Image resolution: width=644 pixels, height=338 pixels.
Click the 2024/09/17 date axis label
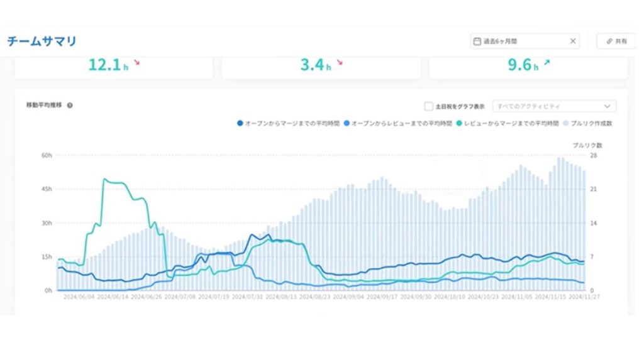(x=382, y=297)
